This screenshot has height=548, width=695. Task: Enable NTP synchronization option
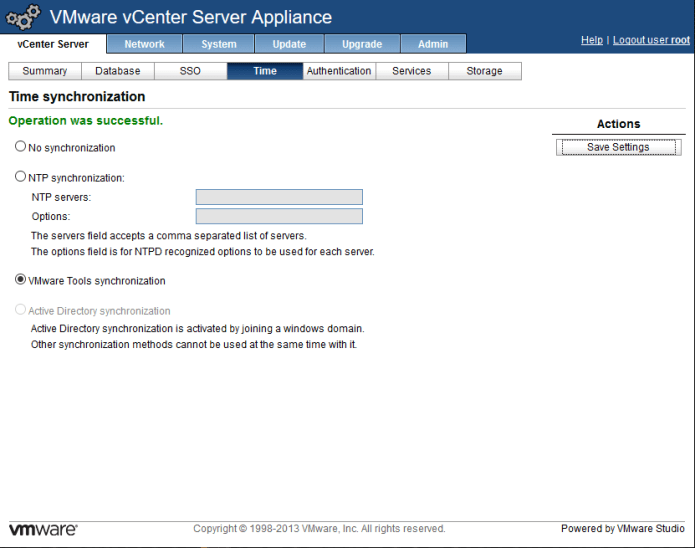click(x=21, y=177)
